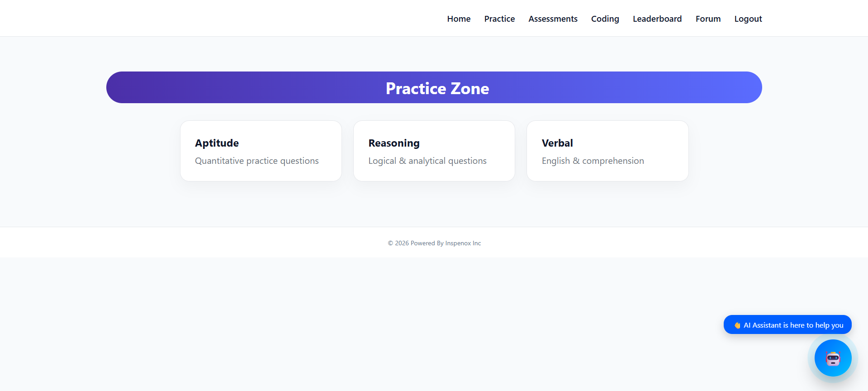The image size is (868, 391).
Task: Switch to the Coding section
Action: pos(605,19)
